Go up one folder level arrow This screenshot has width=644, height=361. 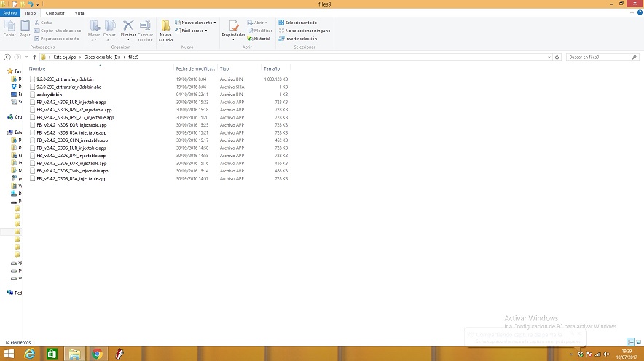pos(34,57)
